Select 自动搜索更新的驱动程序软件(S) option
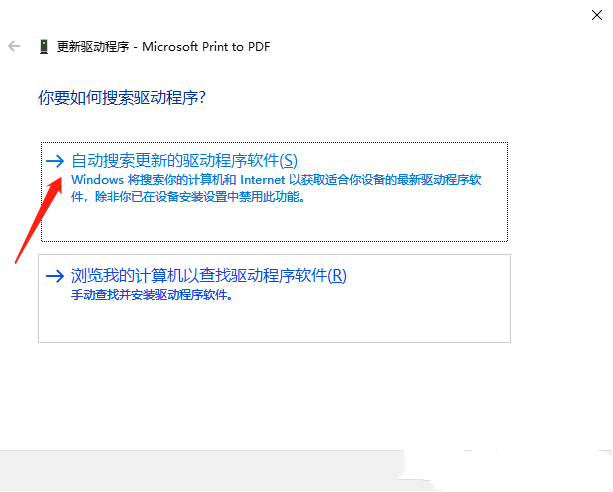This screenshot has width=613, height=492. pos(185,160)
